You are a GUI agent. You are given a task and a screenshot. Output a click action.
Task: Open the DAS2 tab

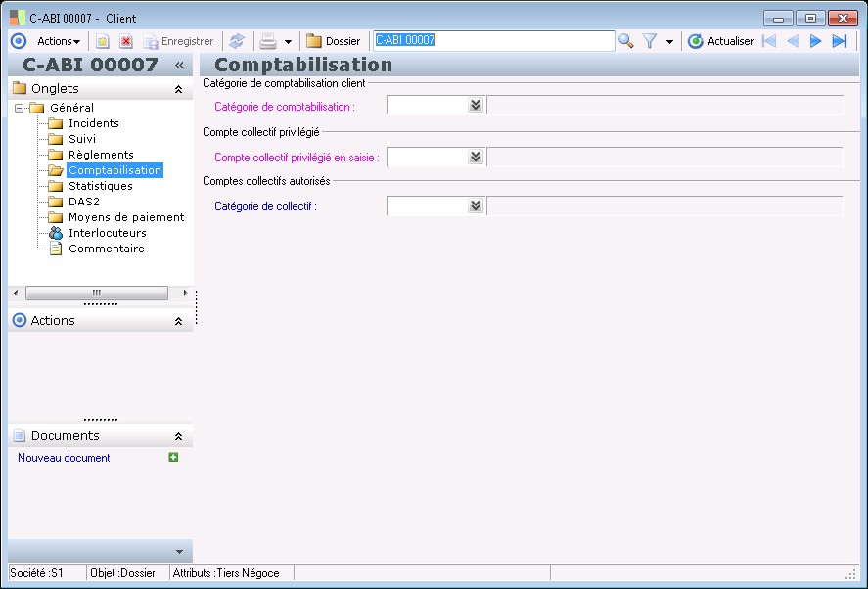(83, 202)
